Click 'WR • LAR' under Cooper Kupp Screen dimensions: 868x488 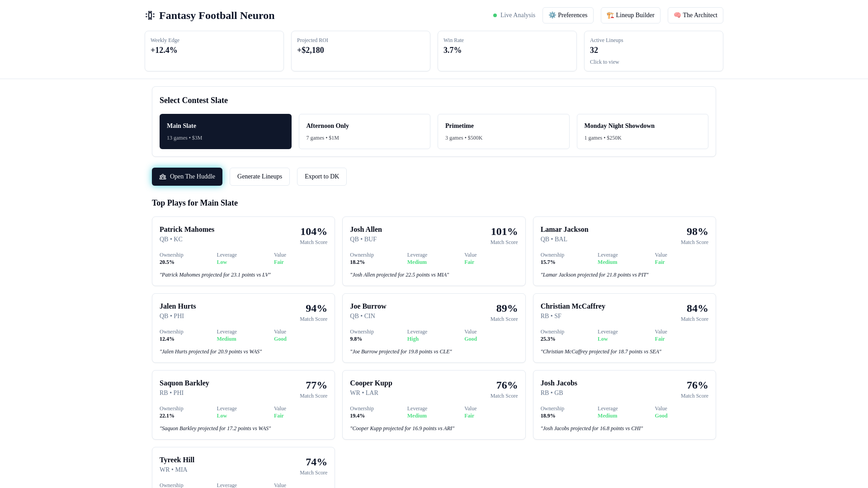click(x=364, y=393)
